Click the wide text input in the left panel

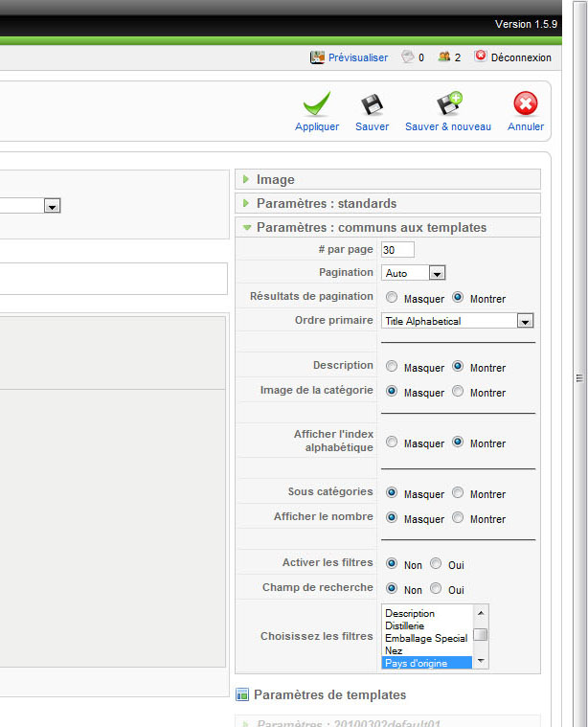(x=114, y=279)
